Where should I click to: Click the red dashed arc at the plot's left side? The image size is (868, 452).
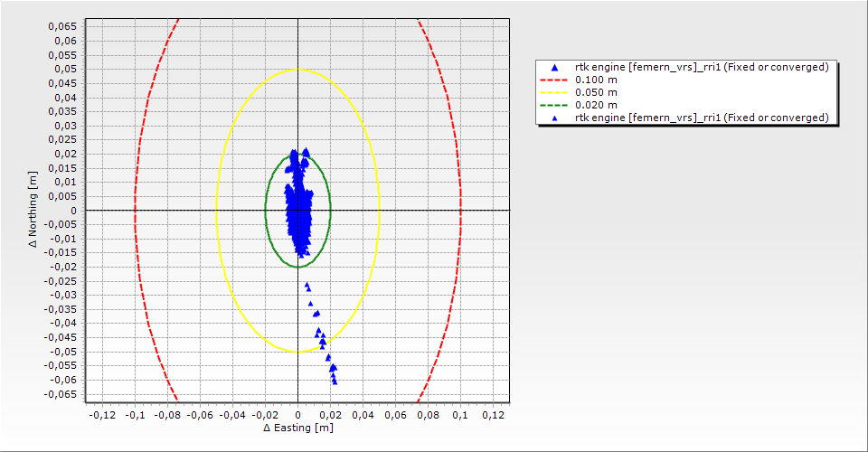click(x=135, y=211)
